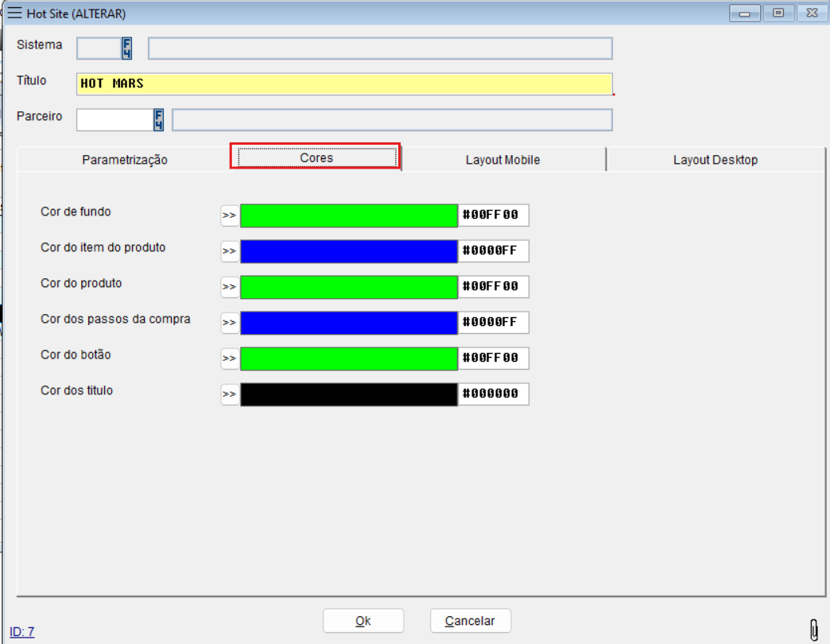Image resolution: width=830 pixels, height=644 pixels.
Task: Click the green Cor de fundo swatch
Action: click(x=348, y=215)
